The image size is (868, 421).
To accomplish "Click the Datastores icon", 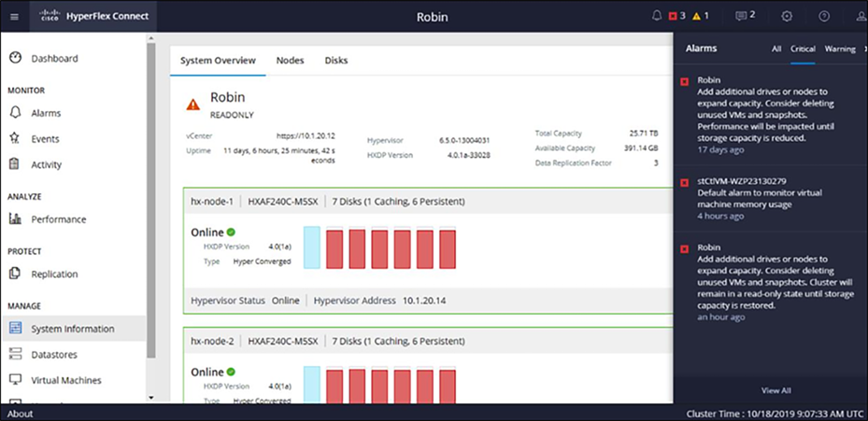I will [x=16, y=355].
